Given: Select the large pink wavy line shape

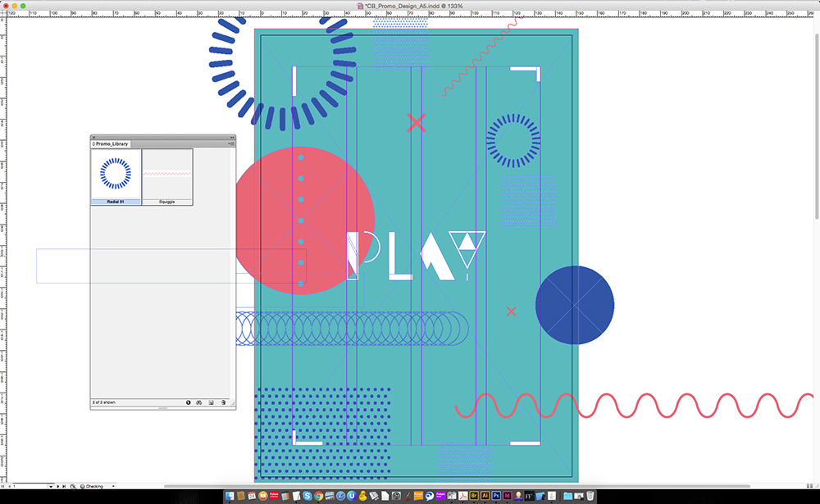Looking at the screenshot, I should tap(634, 406).
